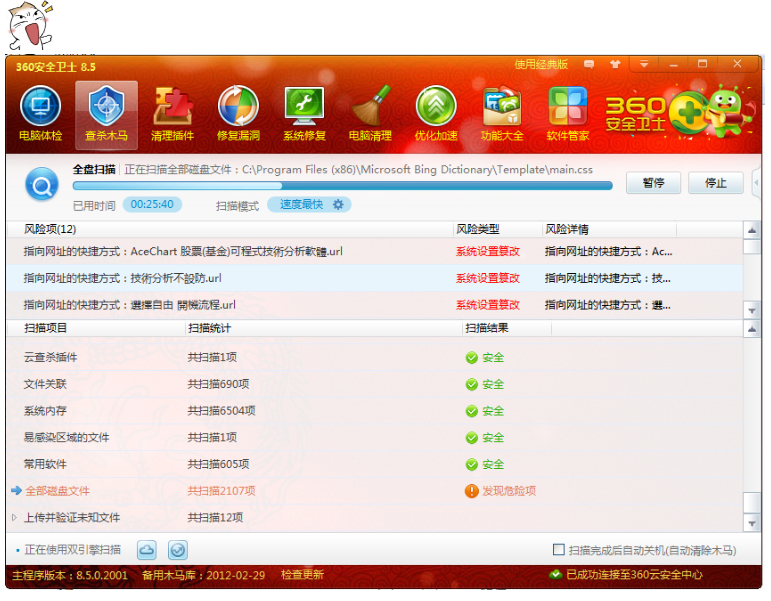Click the second scan engine icon at the bottom
771x601 pixels.
[x=178, y=550]
